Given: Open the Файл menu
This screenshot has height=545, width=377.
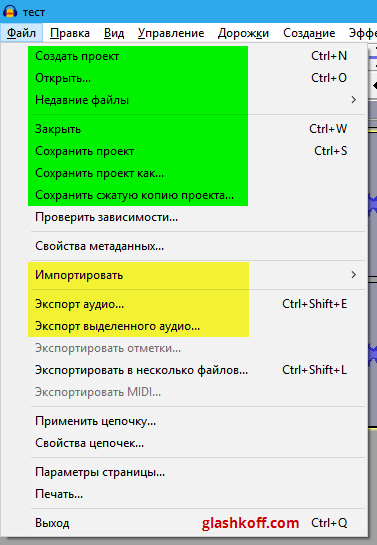Looking at the screenshot, I should tap(21, 33).
